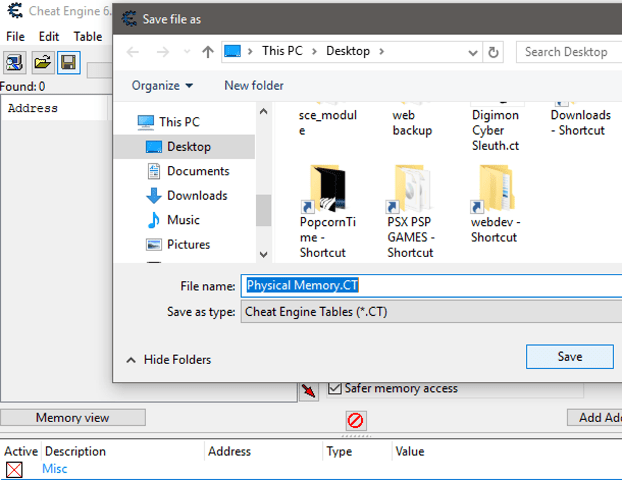The width and height of the screenshot is (622, 480).
Task: Click the Active column header
Action: point(21,451)
